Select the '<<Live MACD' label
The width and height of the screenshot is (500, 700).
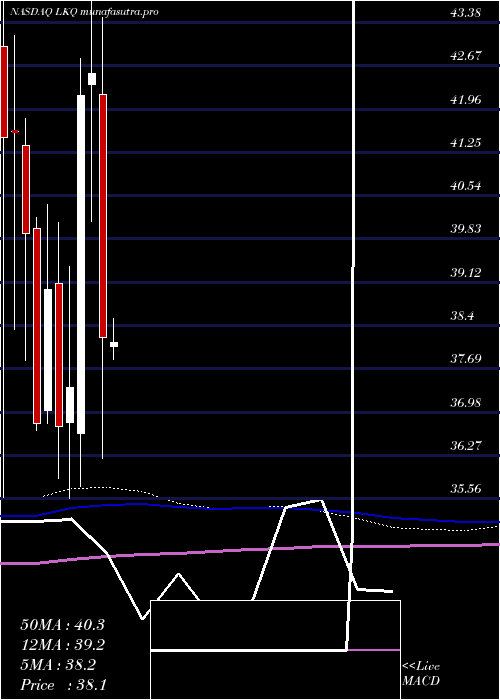point(421,673)
